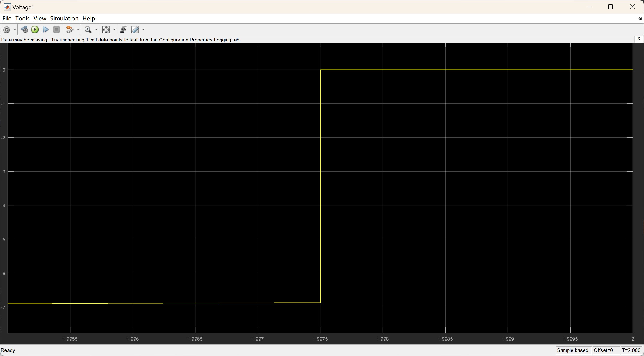Expand dropdown arrow beside measurements ruler
This screenshot has width=644, height=356.
(x=144, y=30)
